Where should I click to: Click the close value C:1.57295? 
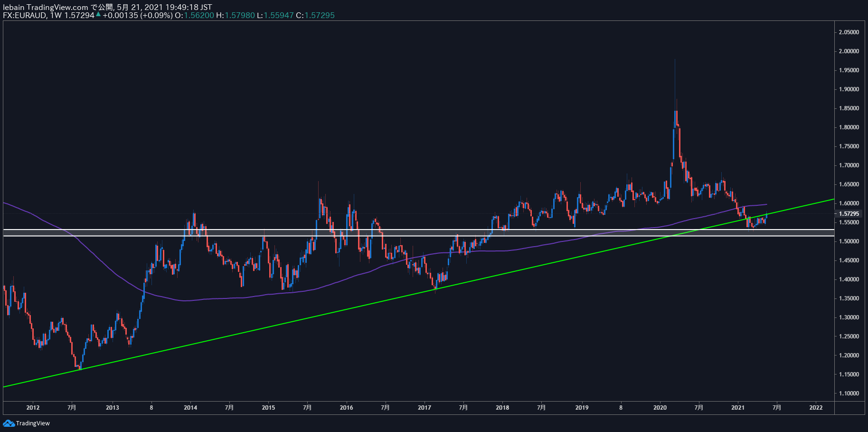pos(315,15)
